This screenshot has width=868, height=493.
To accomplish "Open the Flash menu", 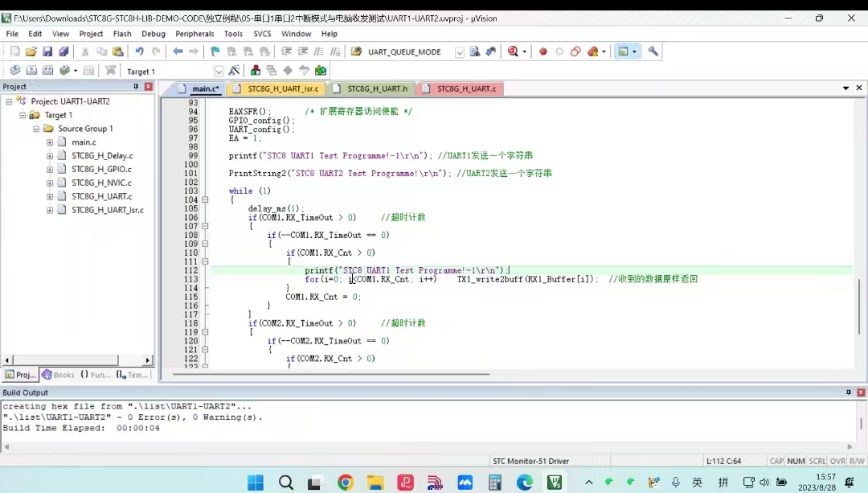I will (x=122, y=34).
